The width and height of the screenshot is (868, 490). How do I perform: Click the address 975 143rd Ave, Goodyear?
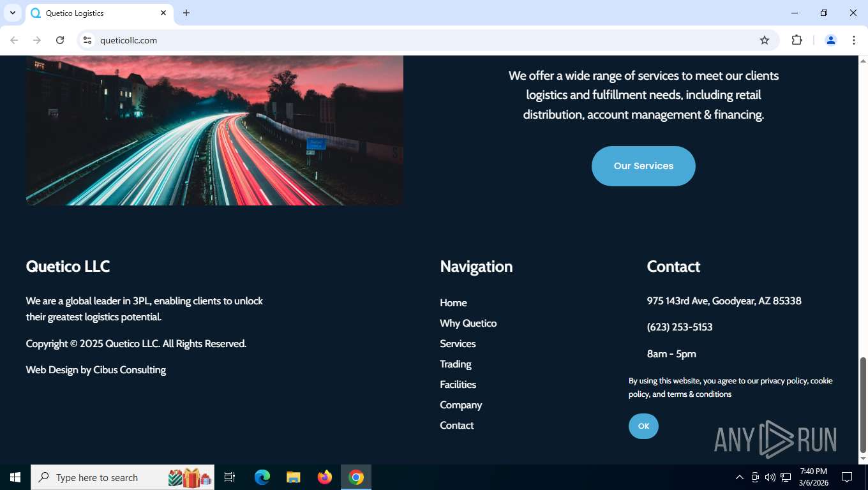[x=724, y=301]
